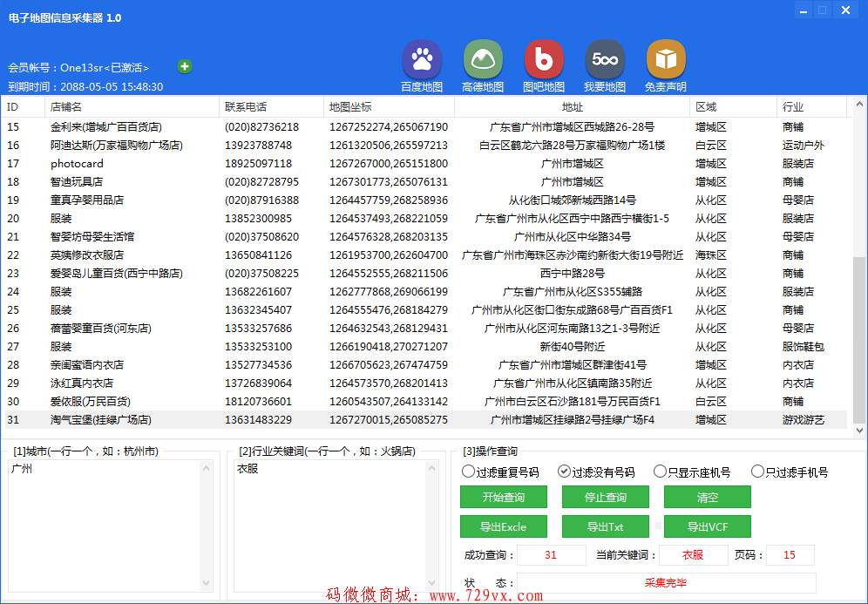Image resolution: width=868 pixels, height=604 pixels.
Task: Click phone number 13852300985
Action: pos(258,218)
